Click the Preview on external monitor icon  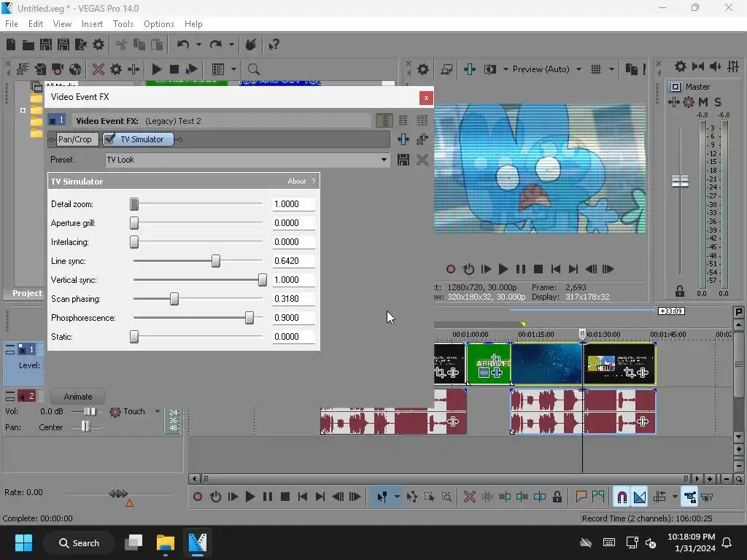point(446,69)
